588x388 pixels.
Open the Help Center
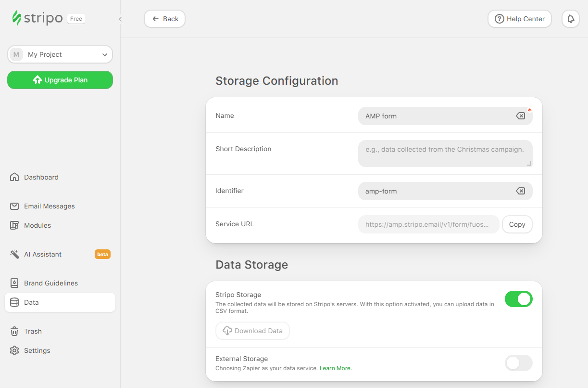pos(520,19)
